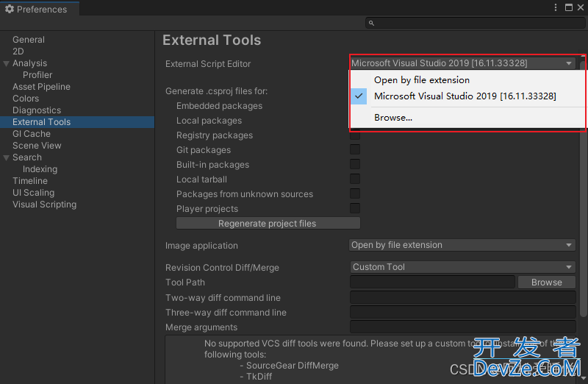Open the Colors preferences

click(x=26, y=99)
